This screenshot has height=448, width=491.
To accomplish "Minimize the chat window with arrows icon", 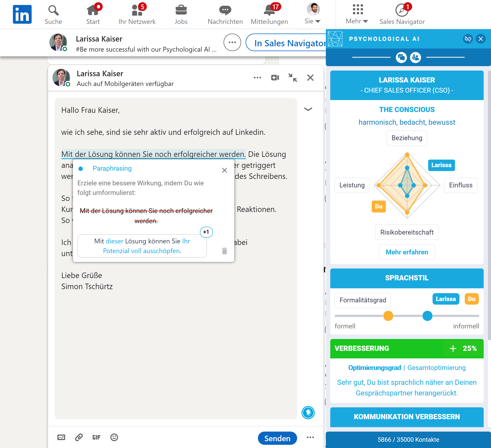I will (x=292, y=78).
